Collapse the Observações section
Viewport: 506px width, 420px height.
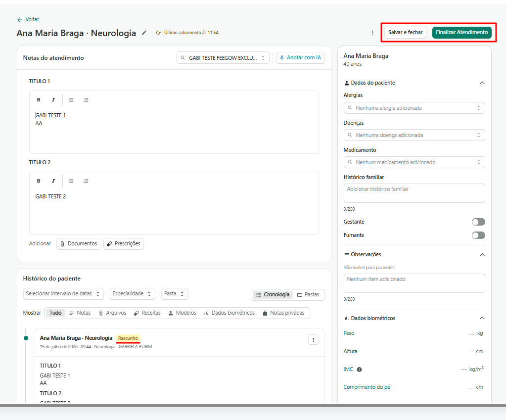coord(482,254)
